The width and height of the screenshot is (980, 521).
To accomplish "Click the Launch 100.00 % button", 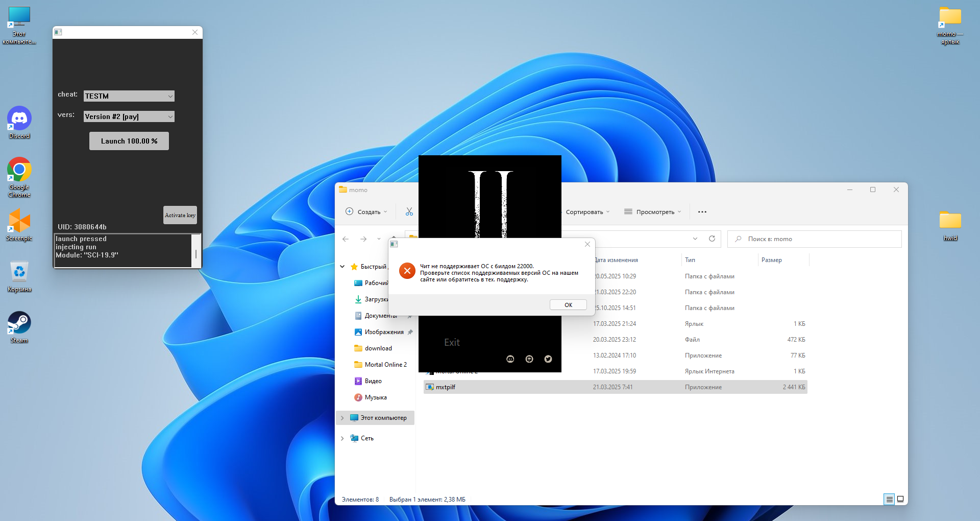I will click(x=129, y=141).
